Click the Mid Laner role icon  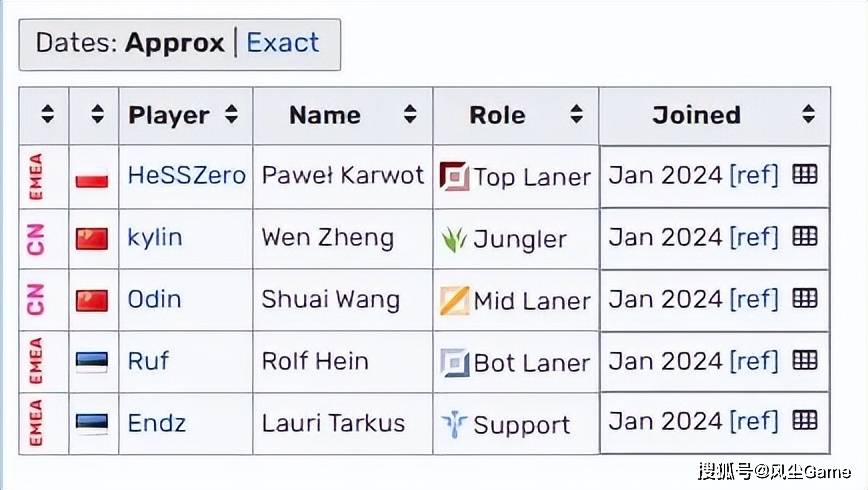click(454, 301)
